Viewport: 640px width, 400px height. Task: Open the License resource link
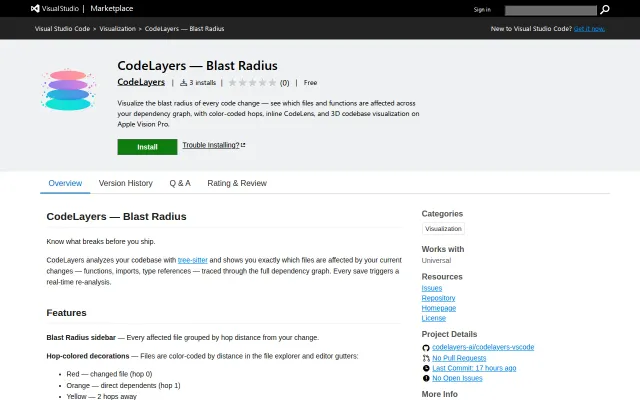pyautogui.click(x=433, y=318)
